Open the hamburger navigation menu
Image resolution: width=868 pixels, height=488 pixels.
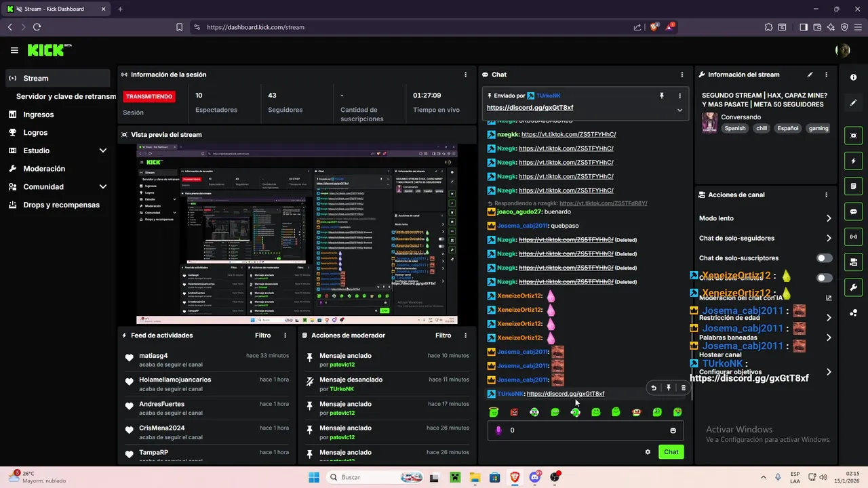click(x=14, y=50)
